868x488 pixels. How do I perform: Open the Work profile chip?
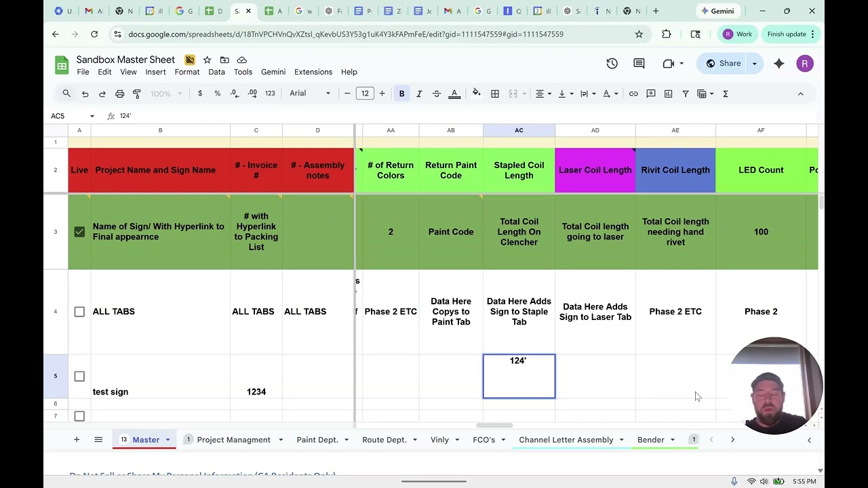(x=737, y=34)
